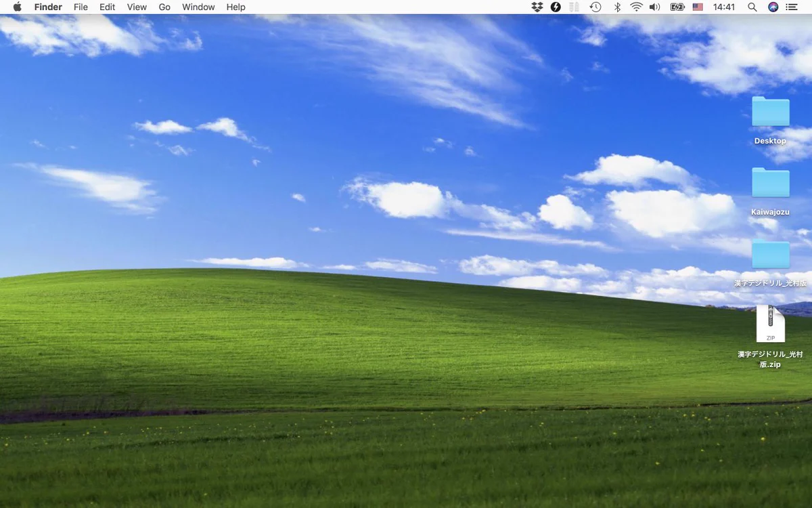Click the 14:41 clock
This screenshot has height=508, width=812.
(x=724, y=7)
